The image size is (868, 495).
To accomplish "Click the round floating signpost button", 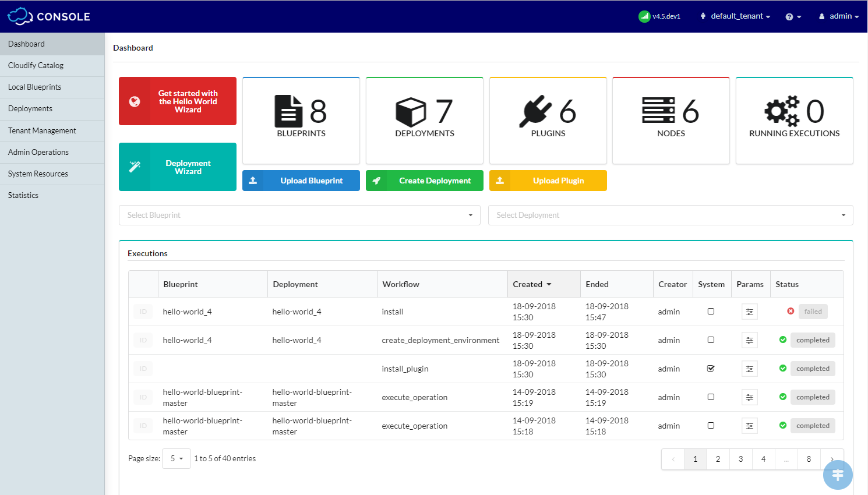I will [838, 475].
